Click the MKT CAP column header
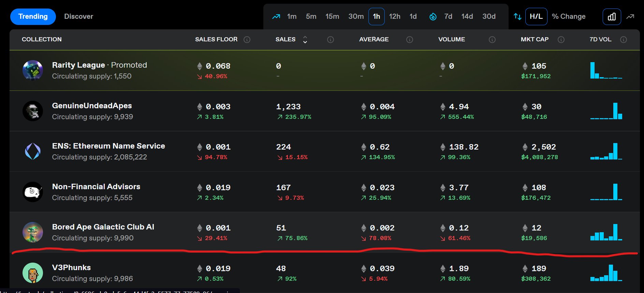The height and width of the screenshot is (293, 644). tap(535, 39)
